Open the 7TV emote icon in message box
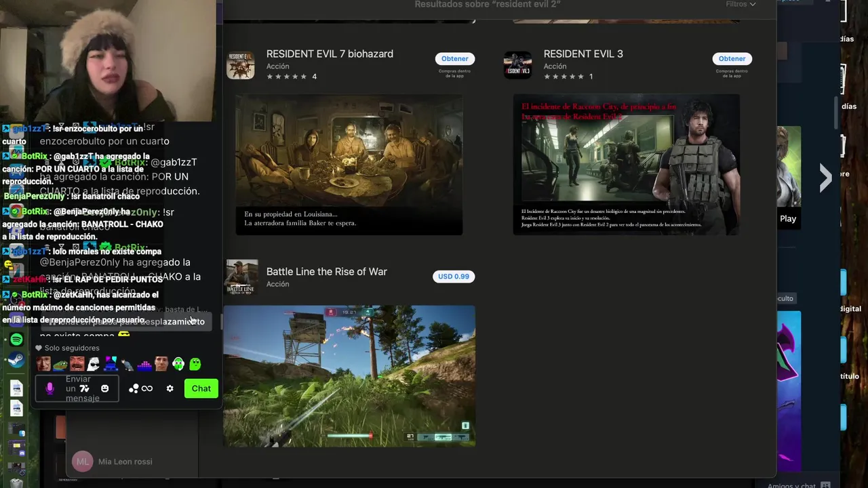This screenshot has height=488, width=868. [x=84, y=388]
